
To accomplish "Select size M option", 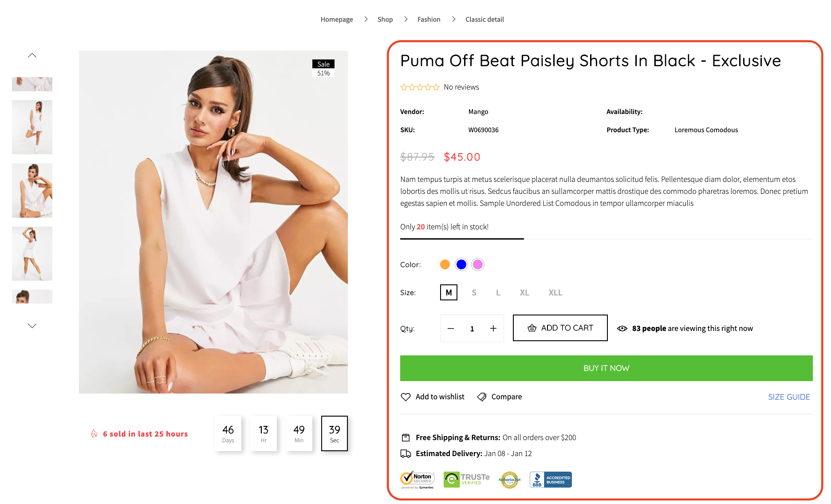I will (449, 293).
